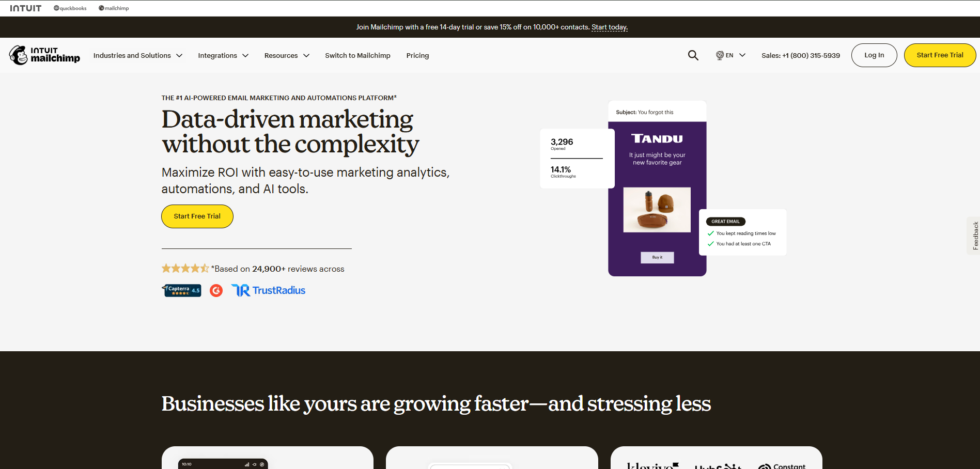980x469 pixels.
Task: Click Start Free Trial in the header
Action: point(940,55)
